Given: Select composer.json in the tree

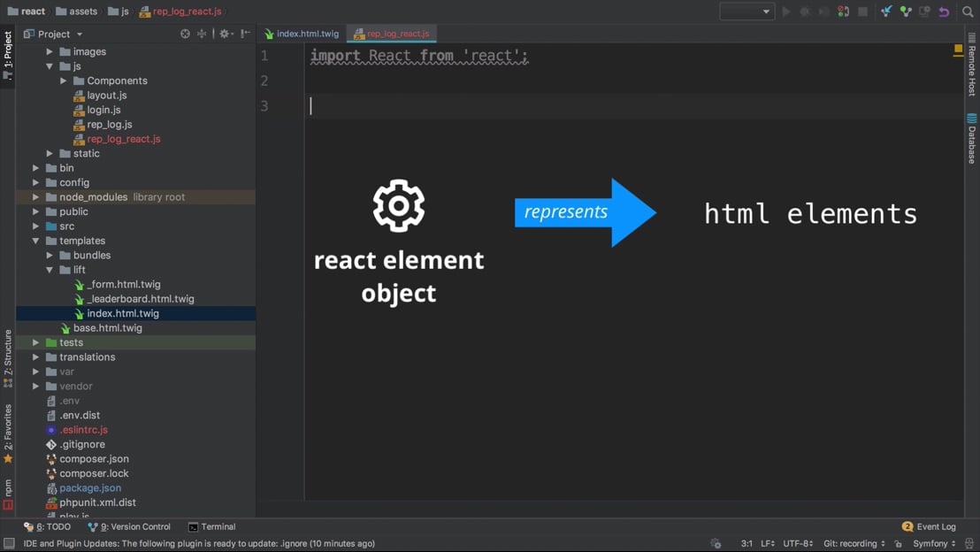Looking at the screenshot, I should tap(95, 459).
